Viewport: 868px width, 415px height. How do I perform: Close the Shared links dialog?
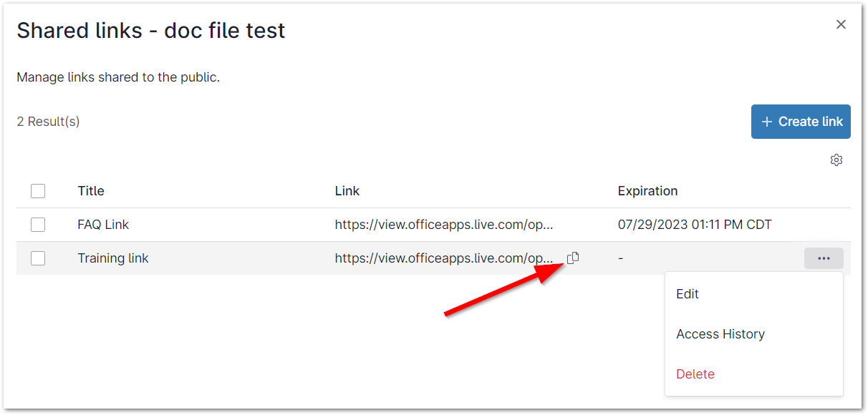(841, 24)
